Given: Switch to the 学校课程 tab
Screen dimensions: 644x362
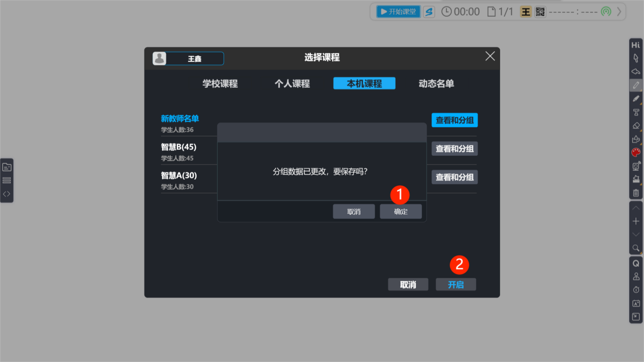Looking at the screenshot, I should click(220, 84).
